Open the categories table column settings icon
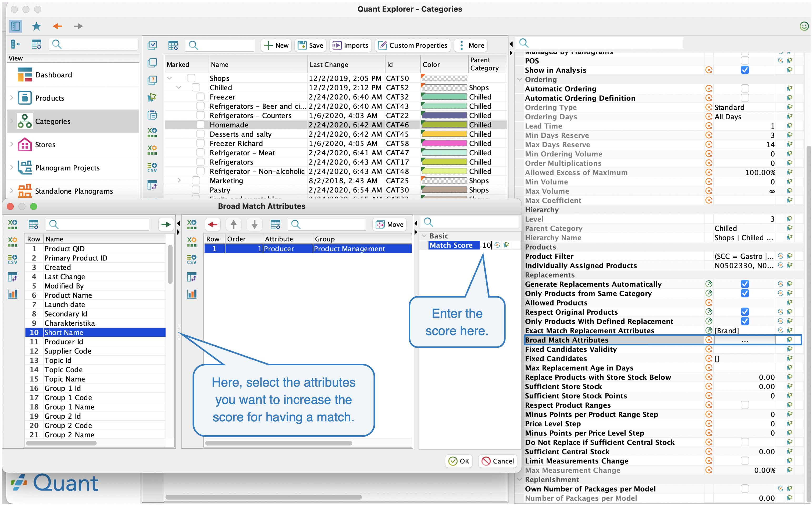The image size is (812, 506). coord(173,45)
